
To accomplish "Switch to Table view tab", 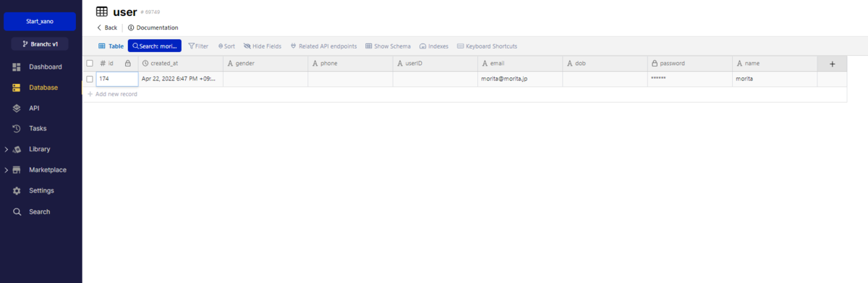I will [111, 46].
